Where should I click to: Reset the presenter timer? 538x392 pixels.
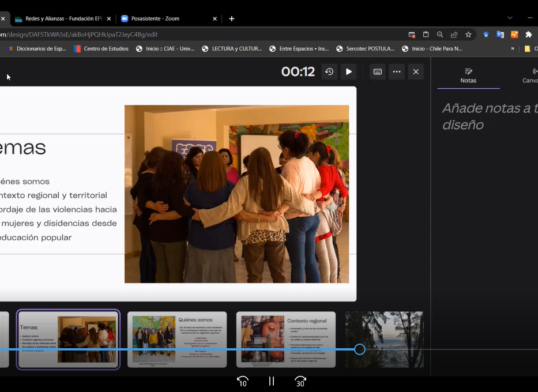[329, 72]
